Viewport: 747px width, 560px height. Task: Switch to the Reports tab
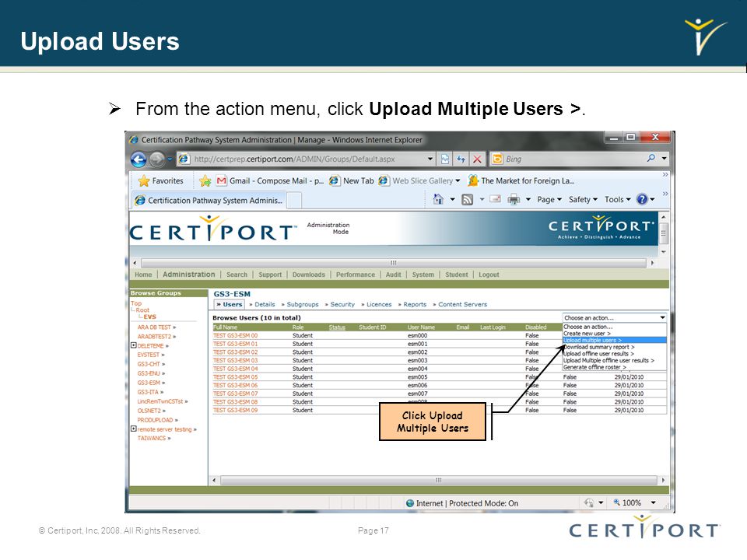[415, 304]
